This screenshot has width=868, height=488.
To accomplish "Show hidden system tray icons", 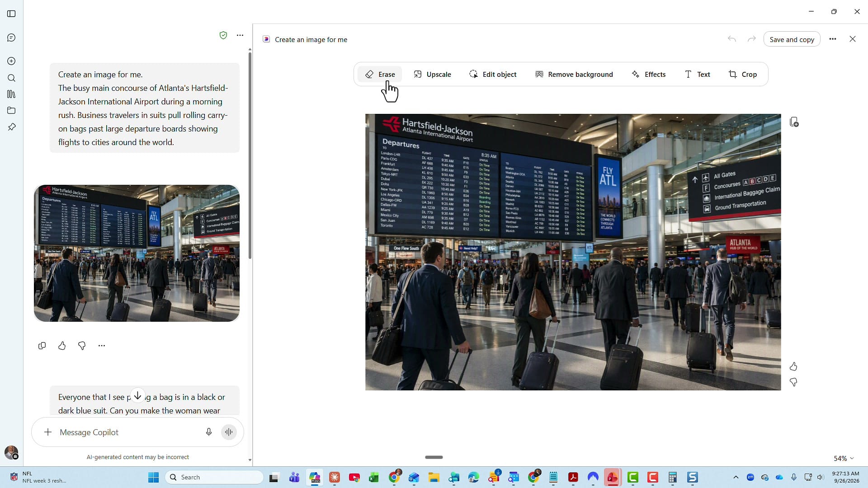I will [x=736, y=477].
